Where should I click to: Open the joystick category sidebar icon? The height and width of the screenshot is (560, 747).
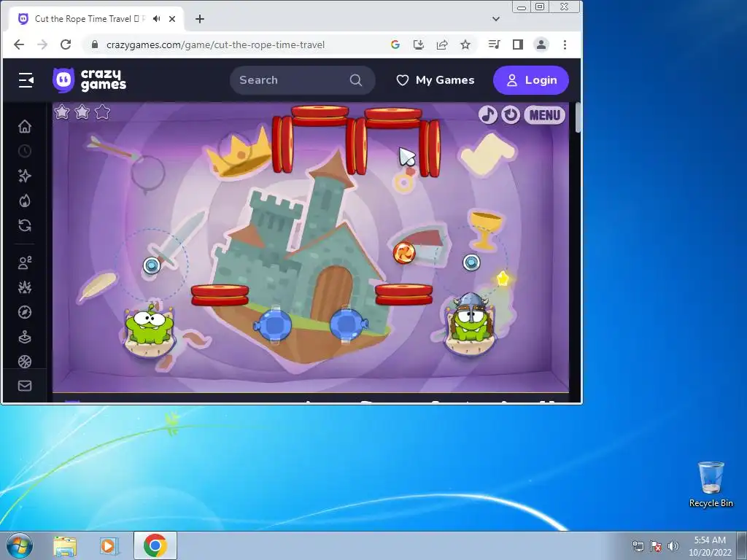pyautogui.click(x=25, y=337)
